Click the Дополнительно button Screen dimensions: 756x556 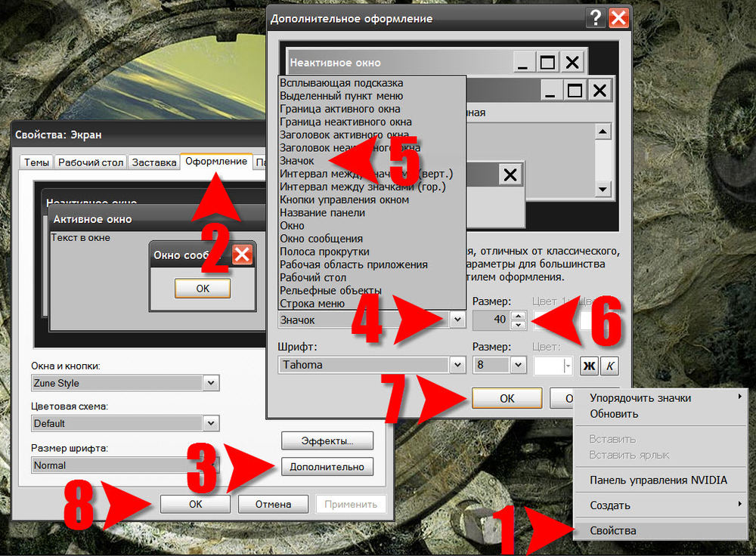click(x=327, y=466)
